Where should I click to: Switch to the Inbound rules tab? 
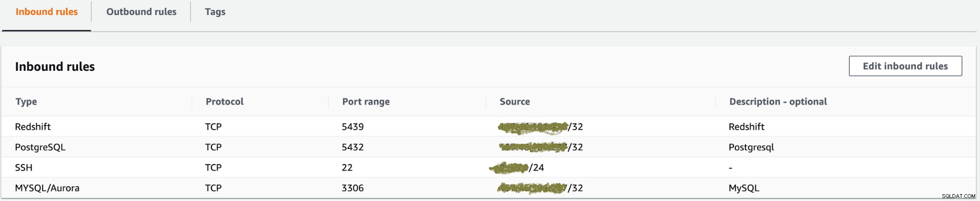(x=47, y=12)
